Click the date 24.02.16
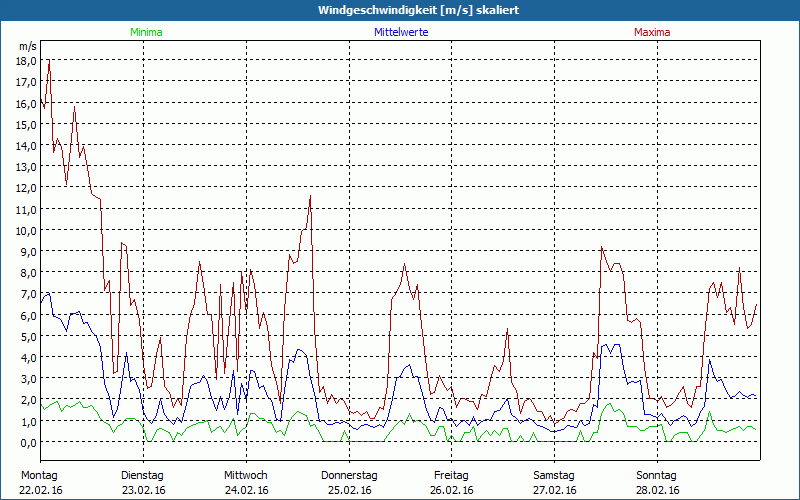This screenshot has width=800, height=500. pos(246,490)
